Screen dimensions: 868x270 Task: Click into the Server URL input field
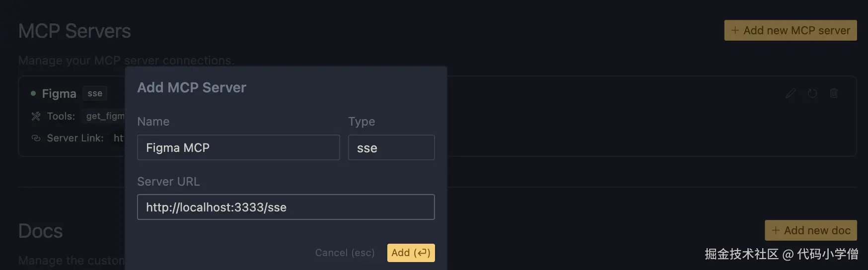[x=286, y=207]
